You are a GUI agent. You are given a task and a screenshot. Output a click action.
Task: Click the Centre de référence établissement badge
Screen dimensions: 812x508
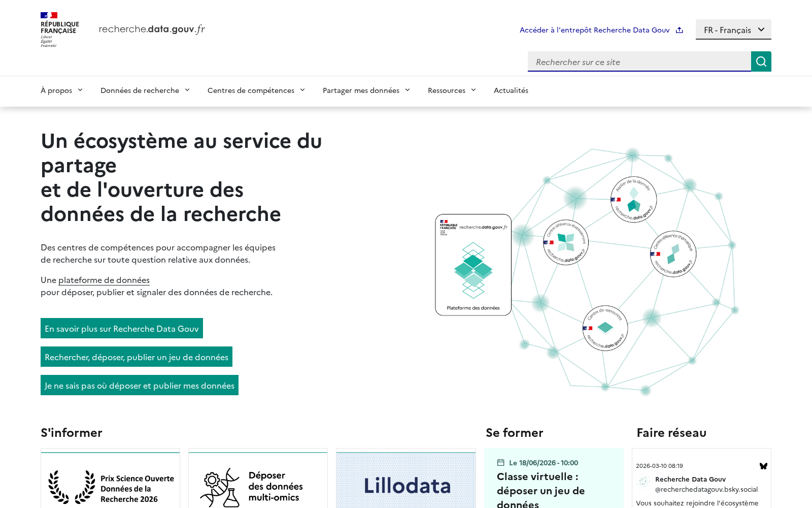coord(566,242)
